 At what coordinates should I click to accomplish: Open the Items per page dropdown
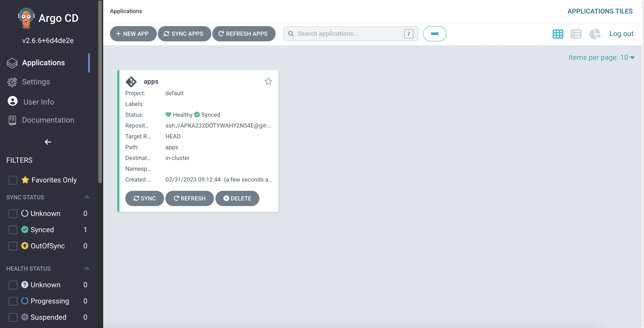[x=601, y=57]
